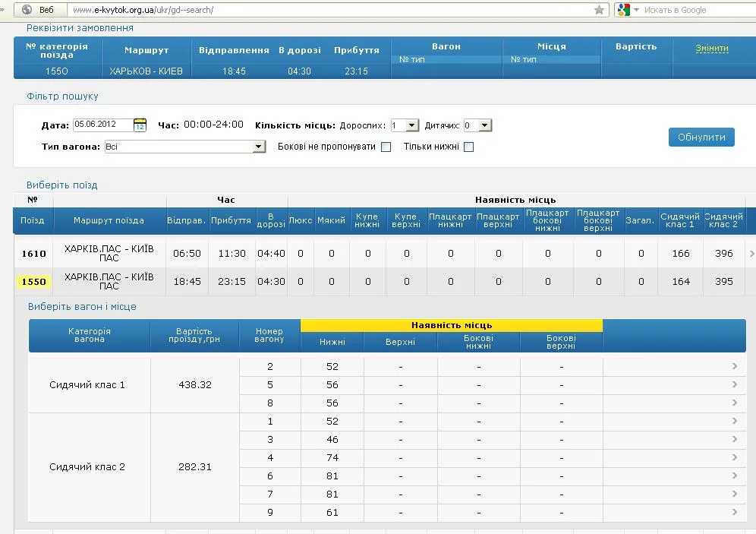This screenshot has width=756, height=534.
Task: Open the 'Дорослих' passenger count dropdown
Action: pyautogui.click(x=411, y=125)
